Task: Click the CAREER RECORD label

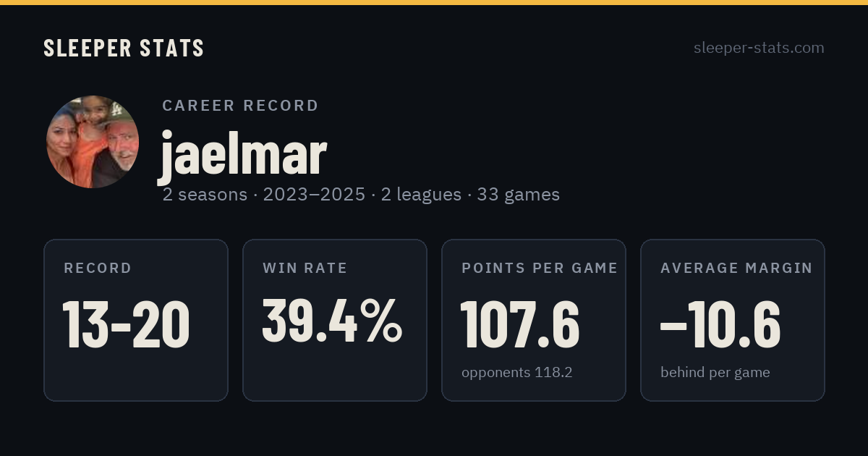Action: tap(240, 106)
